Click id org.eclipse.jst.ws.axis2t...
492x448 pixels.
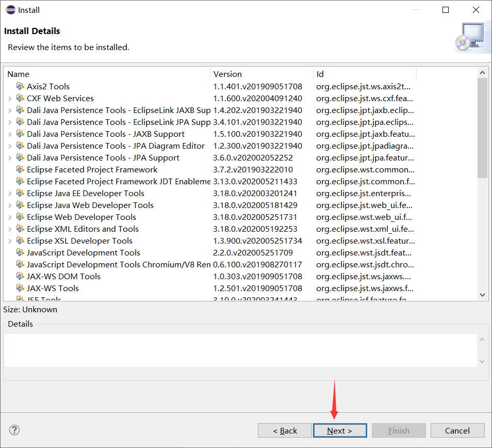(364, 86)
